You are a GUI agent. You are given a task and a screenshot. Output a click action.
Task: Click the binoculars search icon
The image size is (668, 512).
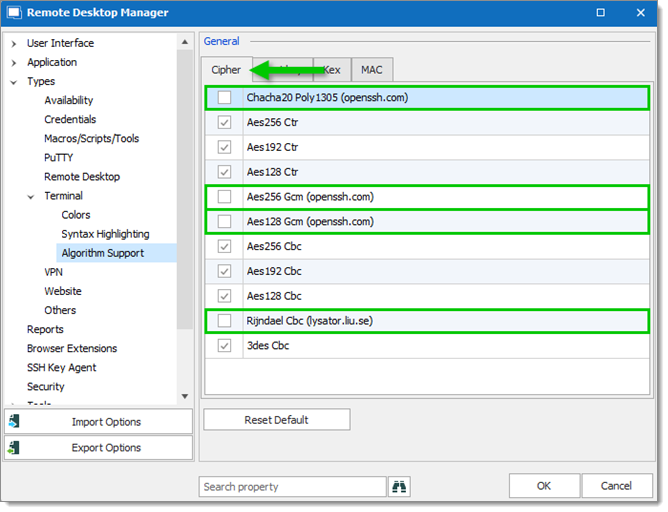click(399, 486)
